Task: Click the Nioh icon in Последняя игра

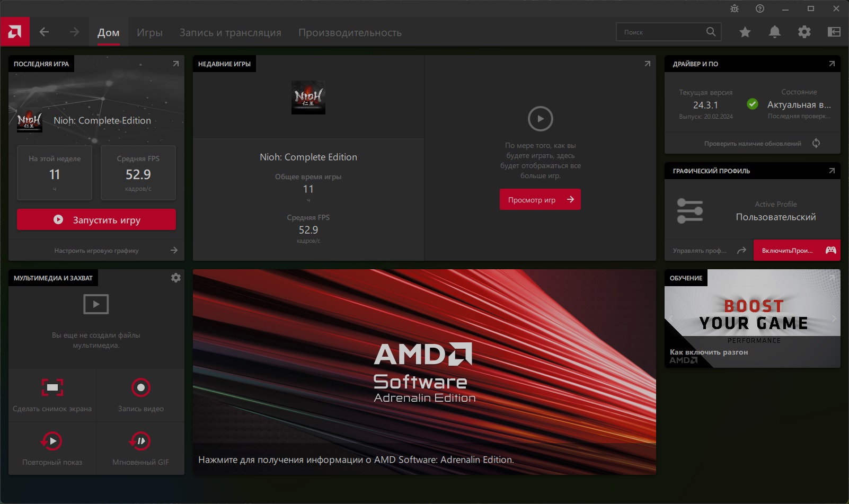Action: point(29,120)
